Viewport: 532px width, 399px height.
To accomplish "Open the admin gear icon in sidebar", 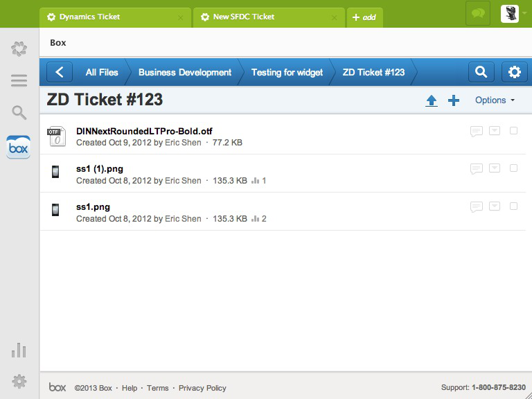I will tap(19, 382).
